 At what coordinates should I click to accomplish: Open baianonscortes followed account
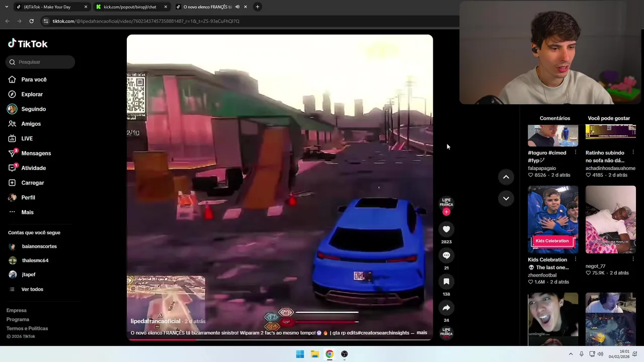[x=39, y=246]
